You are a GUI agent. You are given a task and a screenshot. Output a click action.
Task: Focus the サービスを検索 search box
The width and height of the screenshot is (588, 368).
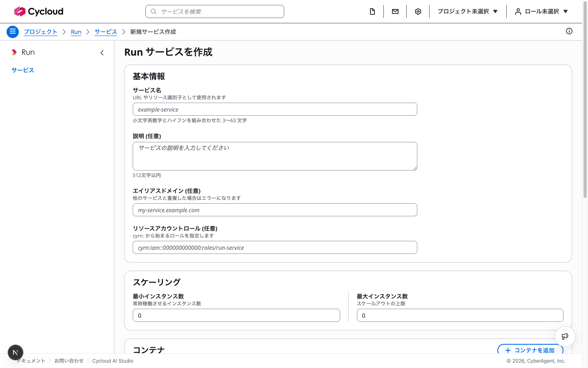(215, 11)
